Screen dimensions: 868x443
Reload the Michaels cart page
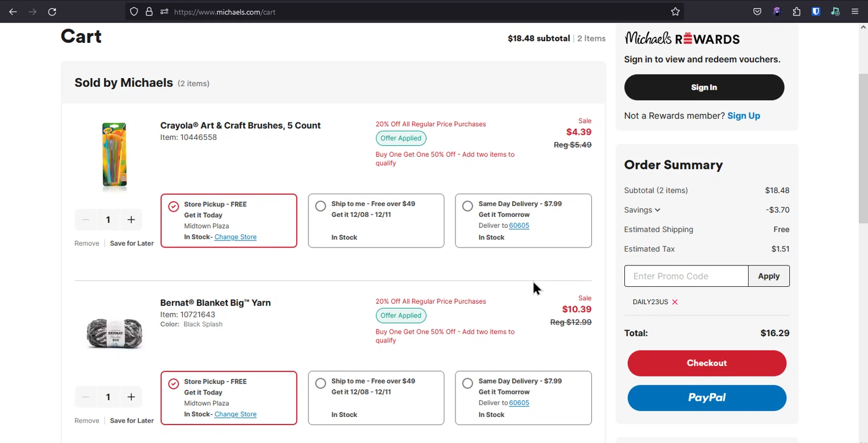click(52, 12)
